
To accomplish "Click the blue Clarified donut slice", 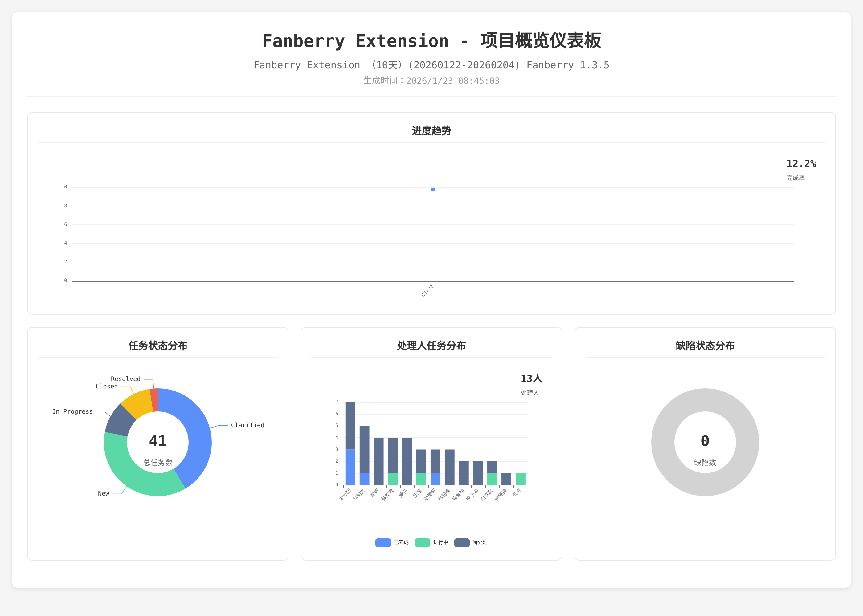I will (199, 432).
